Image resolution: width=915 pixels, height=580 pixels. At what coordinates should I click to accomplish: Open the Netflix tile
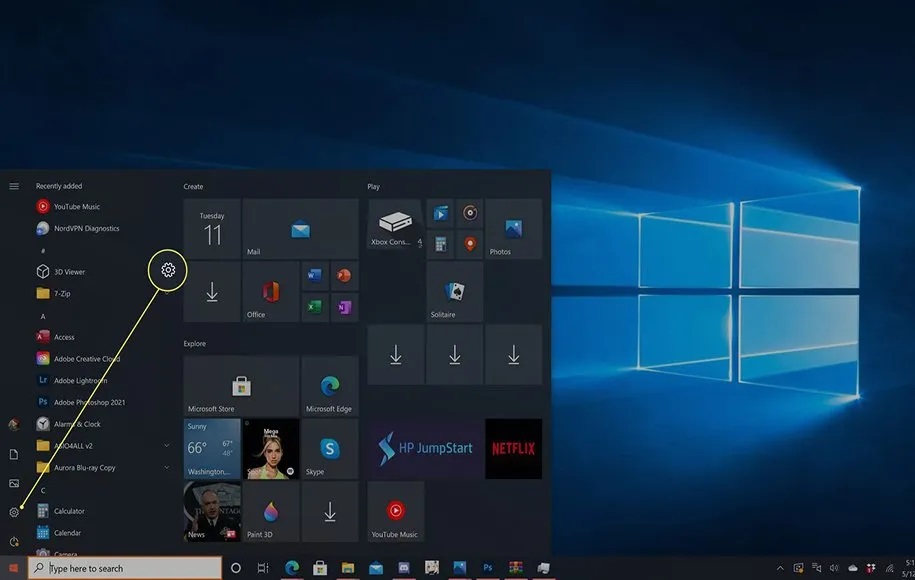514,449
